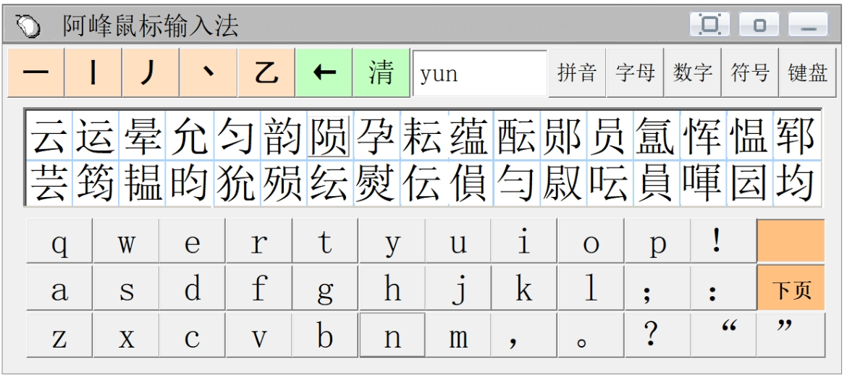Switch to 键盘 keyboard mode
Image resolution: width=868 pixels, height=391 pixels.
click(x=807, y=73)
